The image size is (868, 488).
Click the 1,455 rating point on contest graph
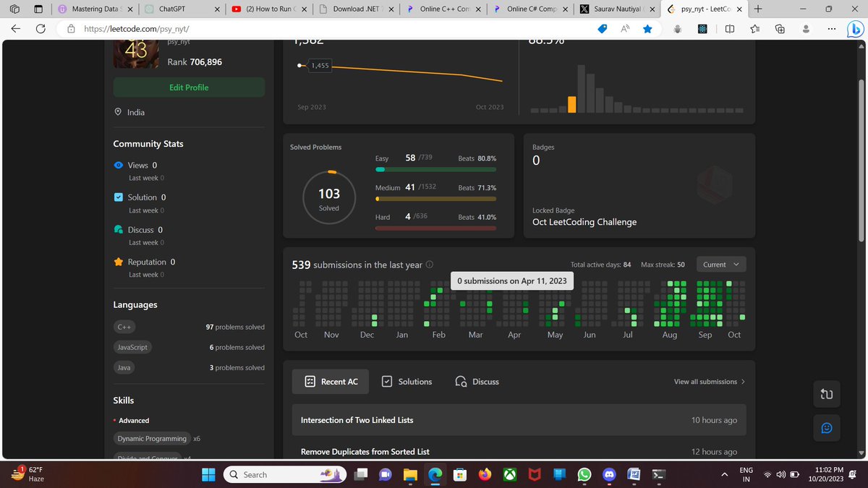point(301,65)
